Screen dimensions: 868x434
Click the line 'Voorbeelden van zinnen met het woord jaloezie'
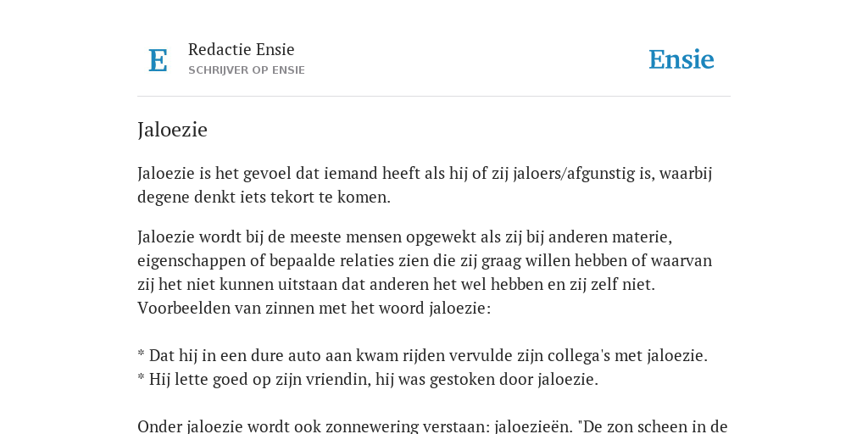[x=314, y=308]
